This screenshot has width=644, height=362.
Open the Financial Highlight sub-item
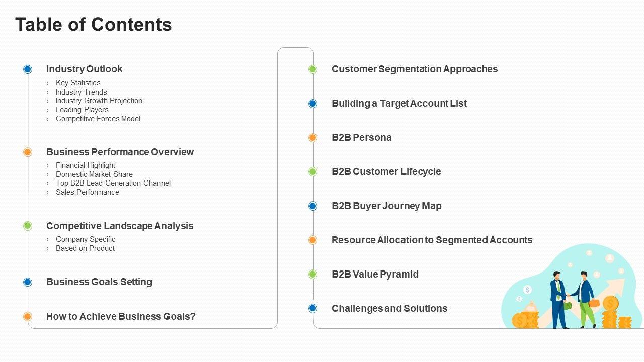pos(86,165)
